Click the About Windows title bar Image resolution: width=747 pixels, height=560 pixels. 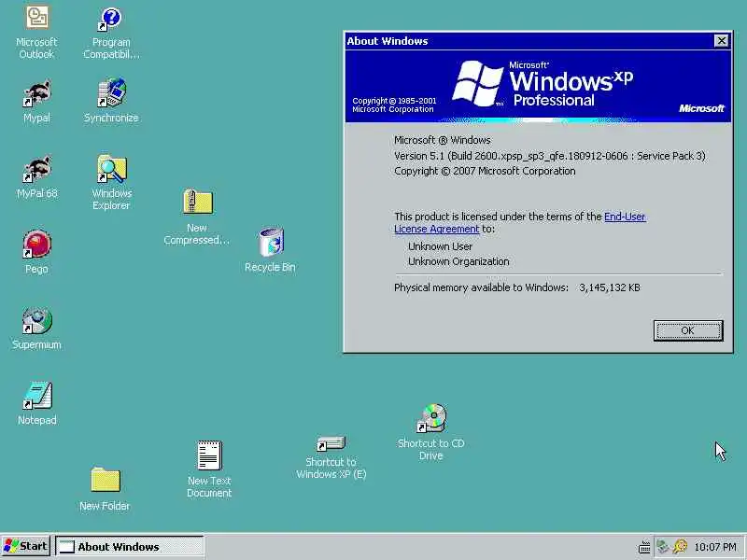pyautogui.click(x=538, y=41)
